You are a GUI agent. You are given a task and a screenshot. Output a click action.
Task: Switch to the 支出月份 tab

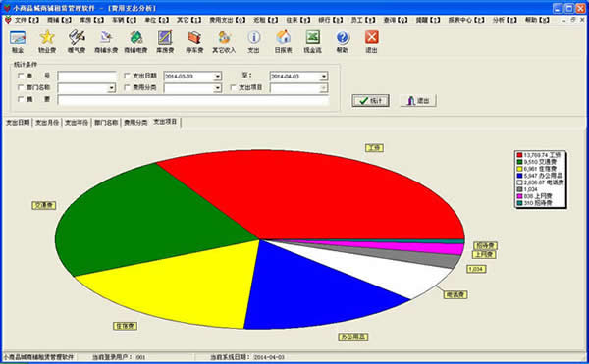tap(47, 123)
